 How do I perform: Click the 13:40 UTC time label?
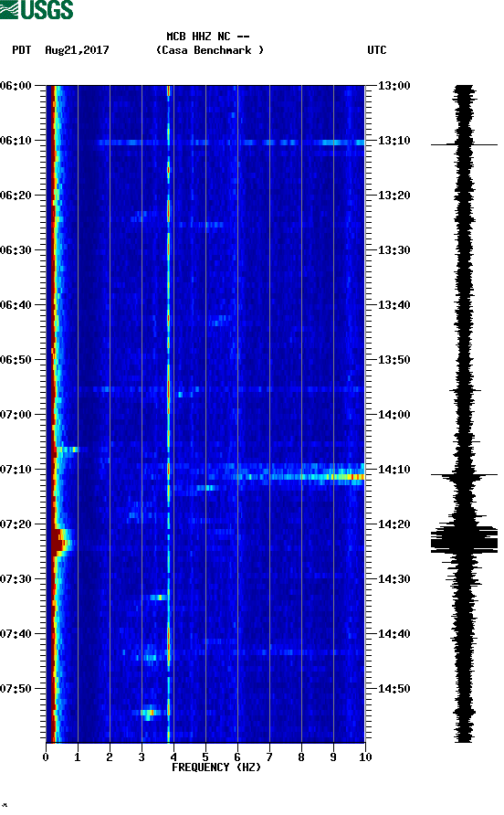tap(394, 305)
